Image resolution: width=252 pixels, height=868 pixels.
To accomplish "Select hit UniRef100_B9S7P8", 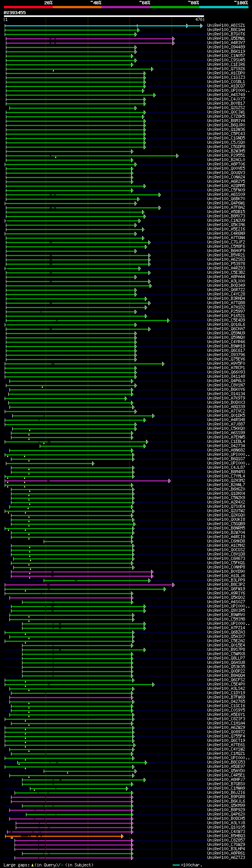I will coord(226,650).
